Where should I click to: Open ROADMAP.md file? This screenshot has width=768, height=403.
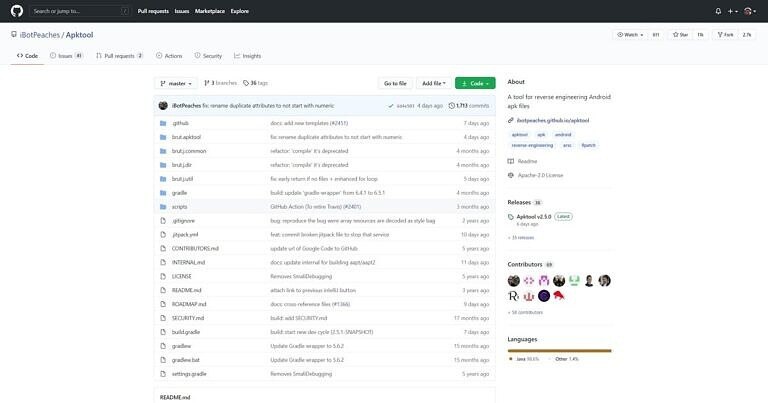(x=189, y=304)
